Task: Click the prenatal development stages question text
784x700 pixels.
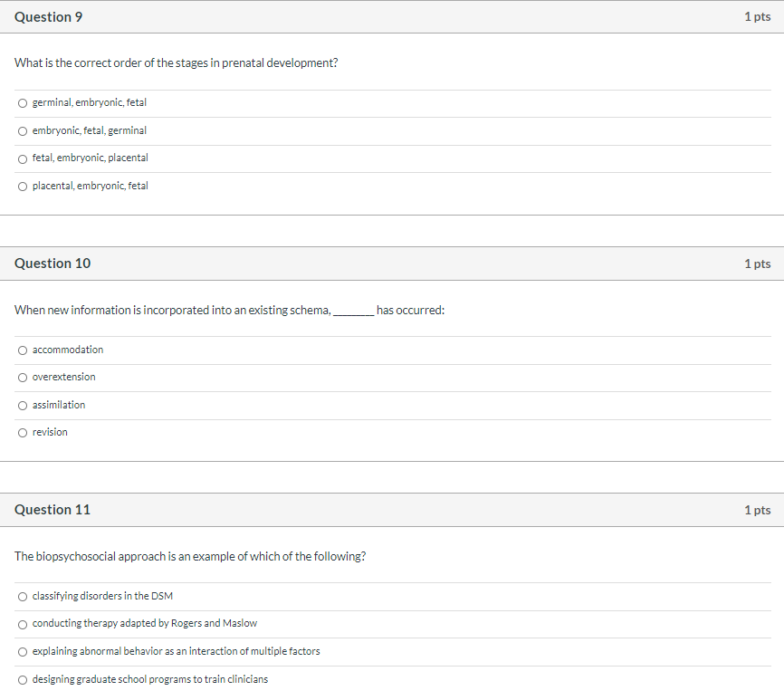Action: [176, 63]
